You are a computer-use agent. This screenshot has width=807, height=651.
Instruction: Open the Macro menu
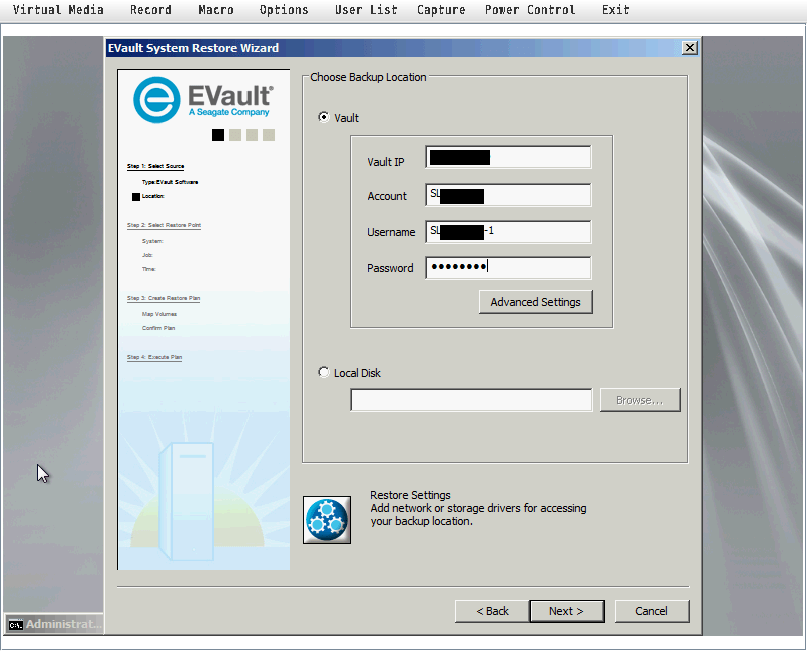(216, 10)
